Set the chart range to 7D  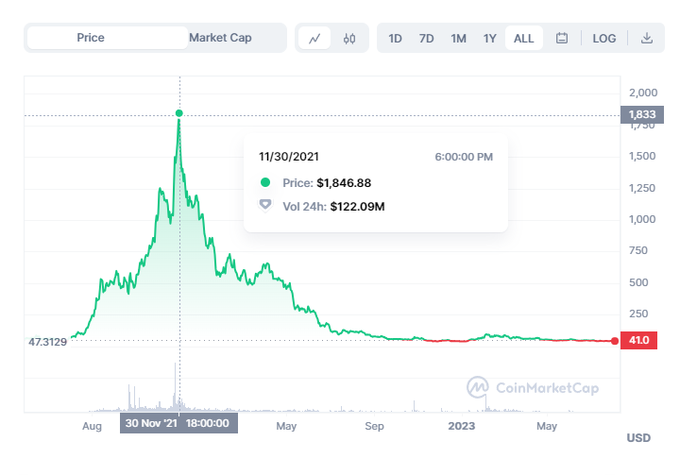coord(426,39)
